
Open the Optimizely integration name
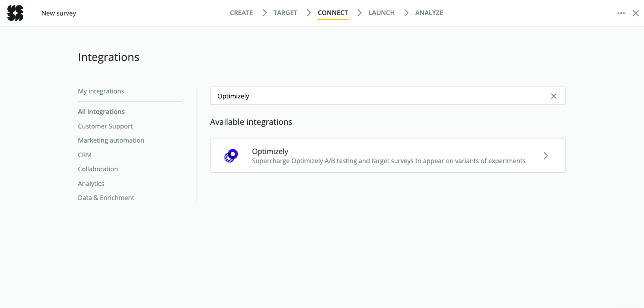coord(270,151)
